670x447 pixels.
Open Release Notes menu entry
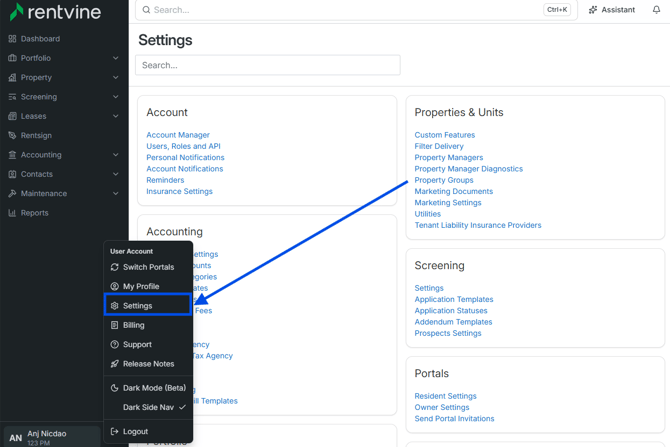(148, 364)
